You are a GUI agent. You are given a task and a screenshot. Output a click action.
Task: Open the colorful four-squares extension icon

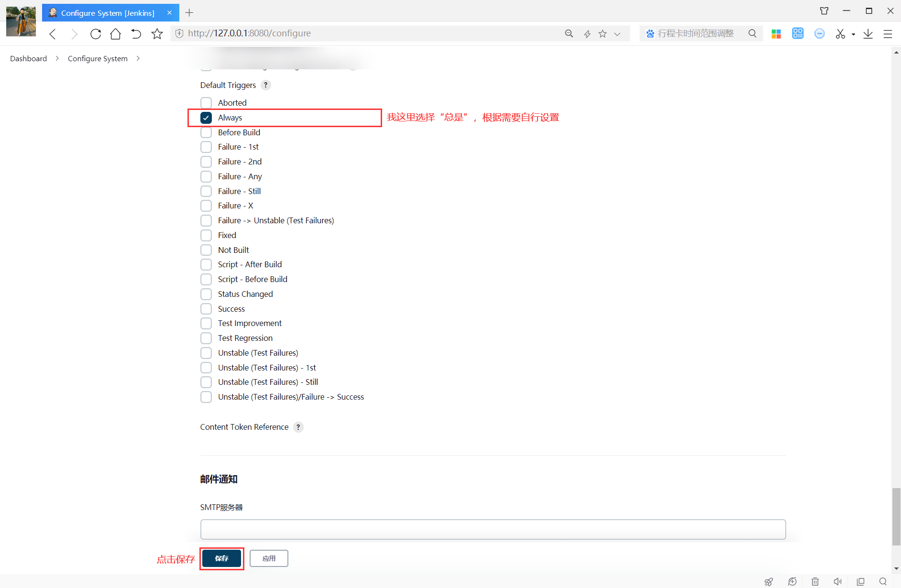click(776, 33)
